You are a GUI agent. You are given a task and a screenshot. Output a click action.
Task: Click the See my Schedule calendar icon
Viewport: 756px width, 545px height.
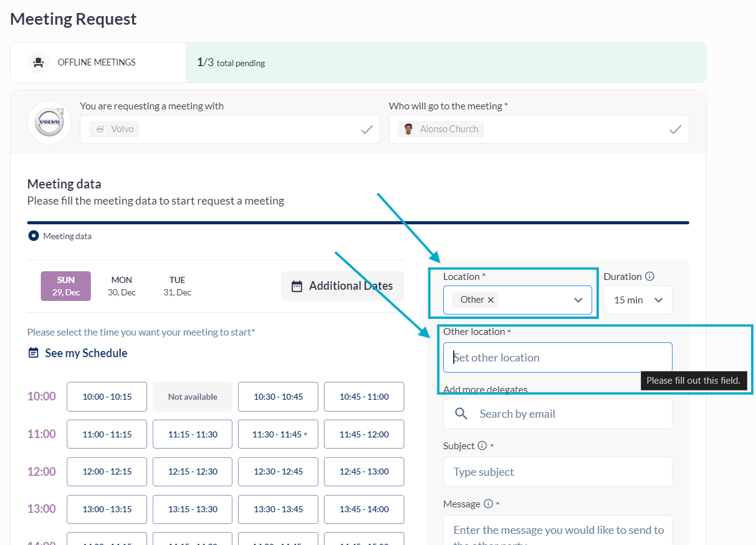(33, 353)
